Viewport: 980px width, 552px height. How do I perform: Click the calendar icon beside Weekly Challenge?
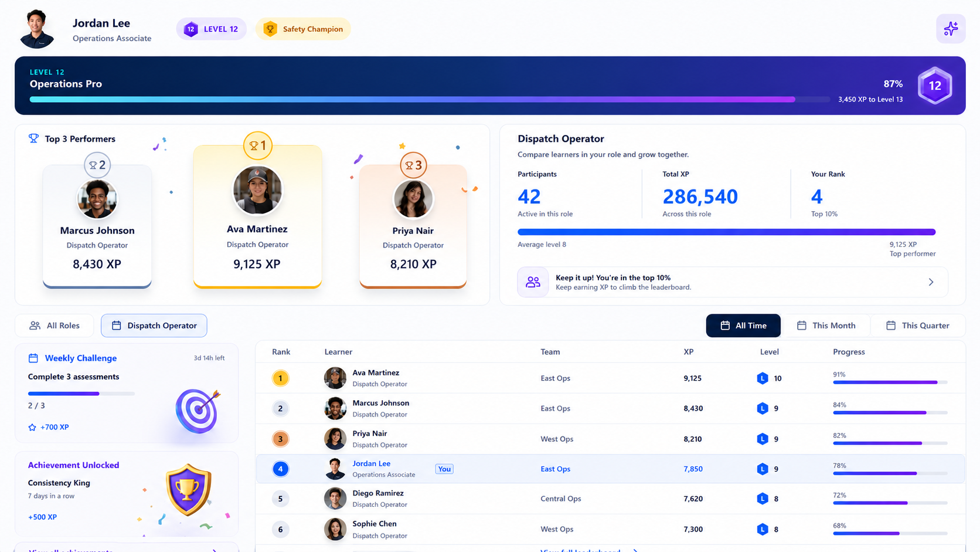pos(33,358)
